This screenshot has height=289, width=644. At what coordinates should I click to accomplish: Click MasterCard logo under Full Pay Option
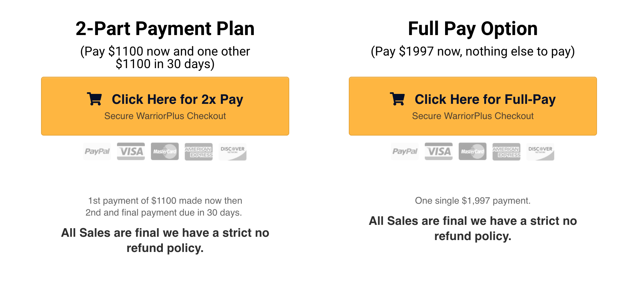click(473, 151)
